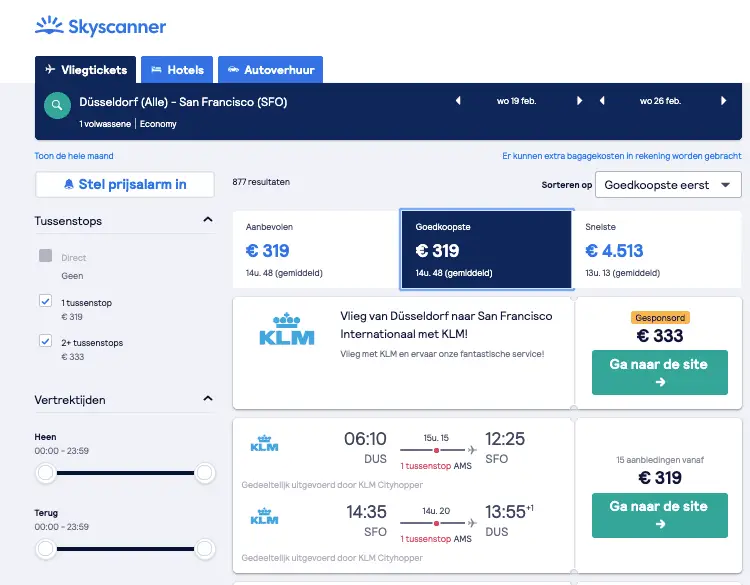Tick the Direct flights checkbox
This screenshot has width=750, height=585.
pos(45,255)
